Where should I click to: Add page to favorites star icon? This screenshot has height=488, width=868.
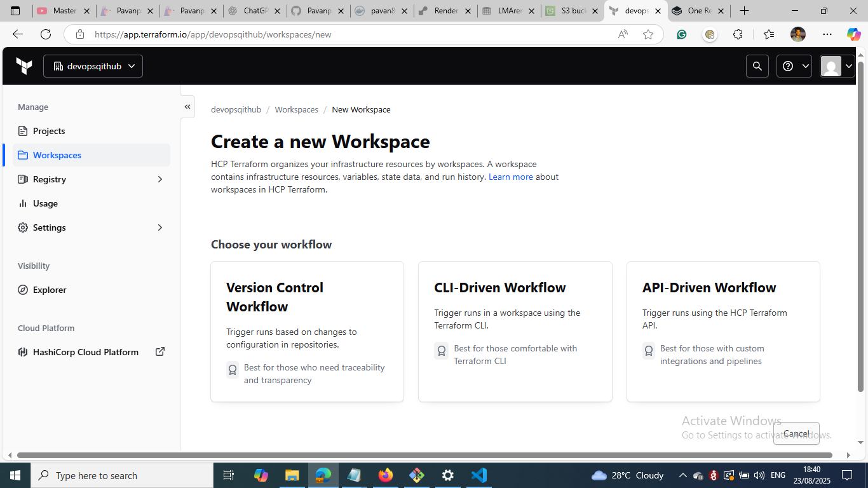pos(648,34)
